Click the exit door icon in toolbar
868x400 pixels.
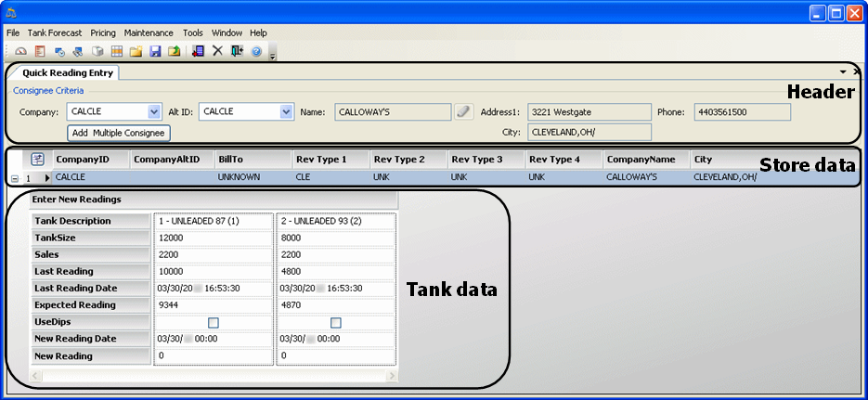point(238,51)
